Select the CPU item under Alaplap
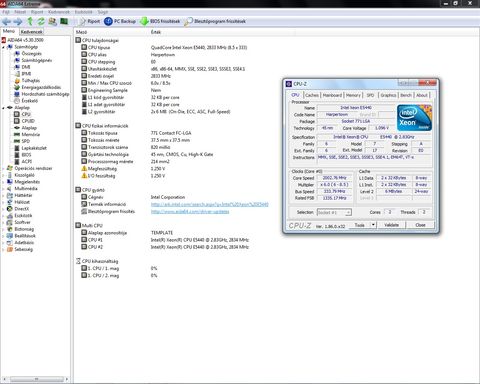The width and height of the screenshot is (480, 384). 26,114
